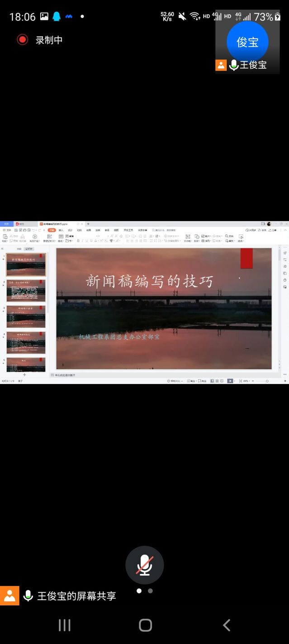
Task: Expand the 形状 dropdown
Action: (197, 241)
